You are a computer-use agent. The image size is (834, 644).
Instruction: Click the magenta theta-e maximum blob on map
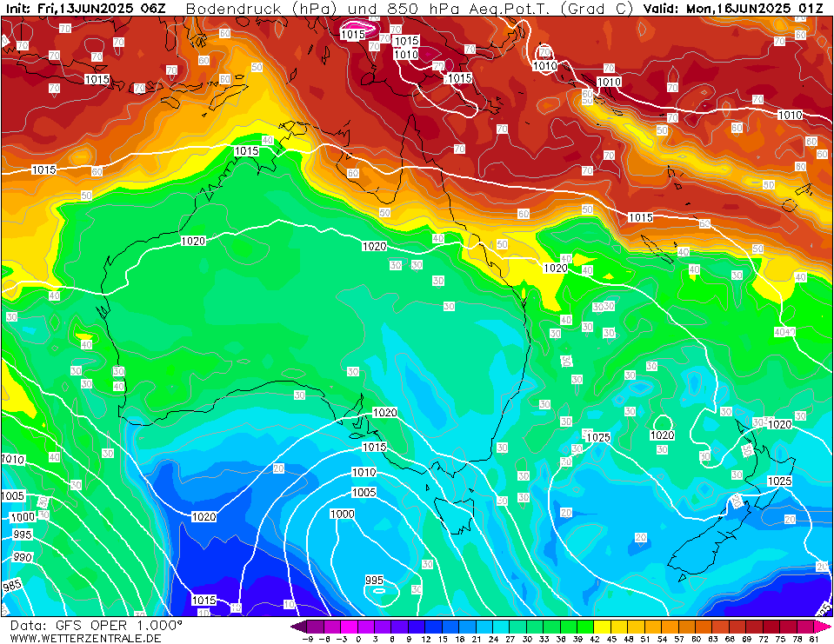[x=358, y=25]
